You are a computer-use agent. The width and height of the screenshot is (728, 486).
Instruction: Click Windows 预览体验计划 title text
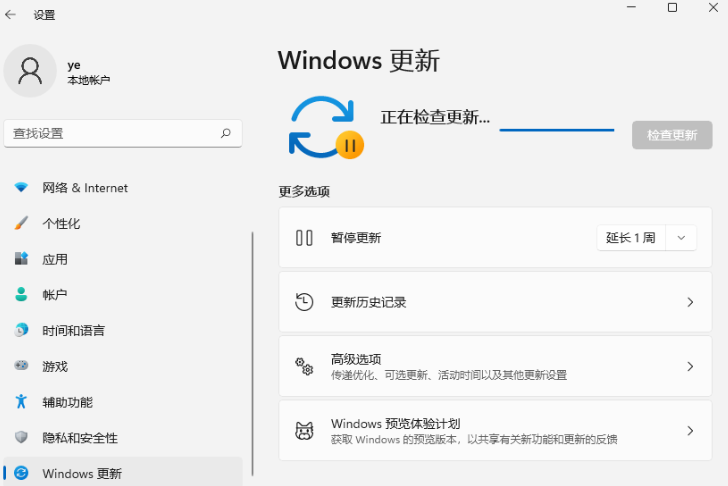395,423
